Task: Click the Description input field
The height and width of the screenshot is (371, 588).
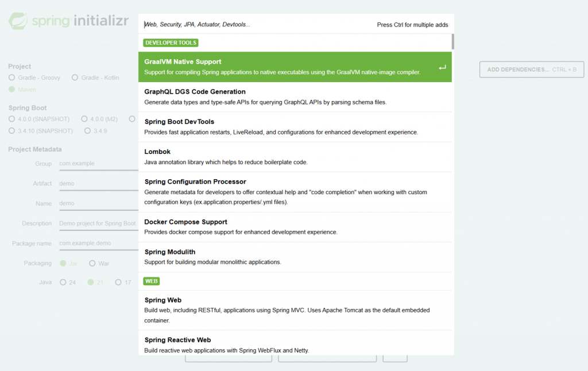Action: pyautogui.click(x=99, y=223)
